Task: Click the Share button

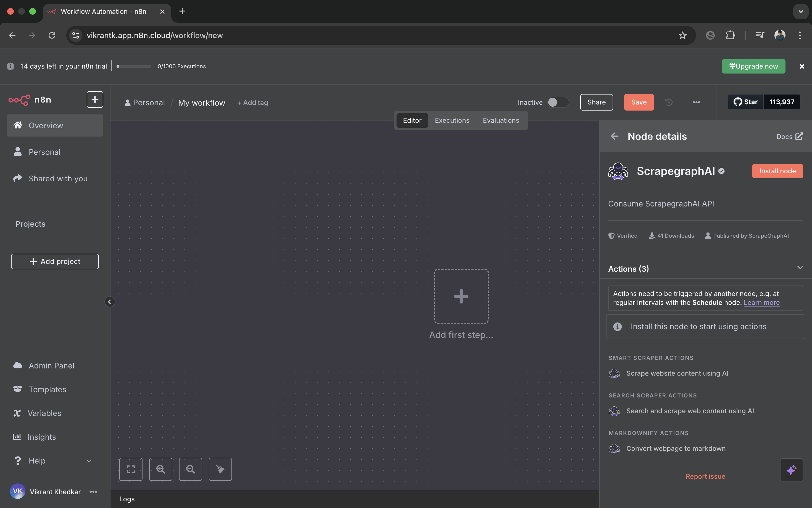Action: (x=597, y=102)
